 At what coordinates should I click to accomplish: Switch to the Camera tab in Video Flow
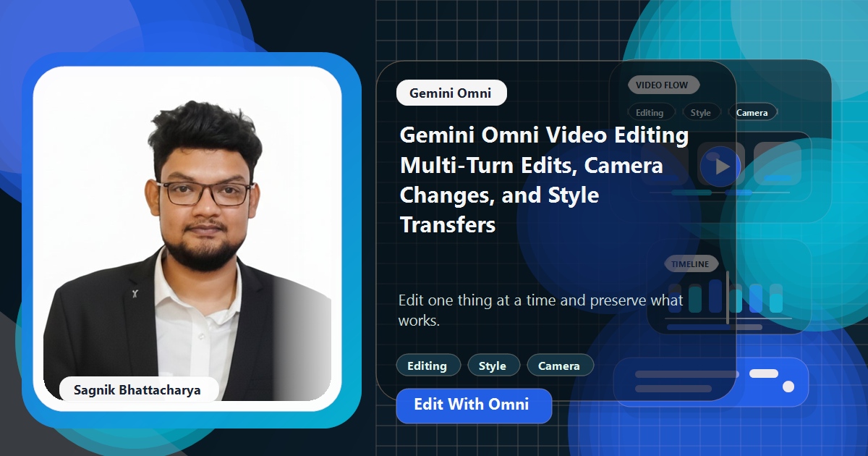(752, 112)
